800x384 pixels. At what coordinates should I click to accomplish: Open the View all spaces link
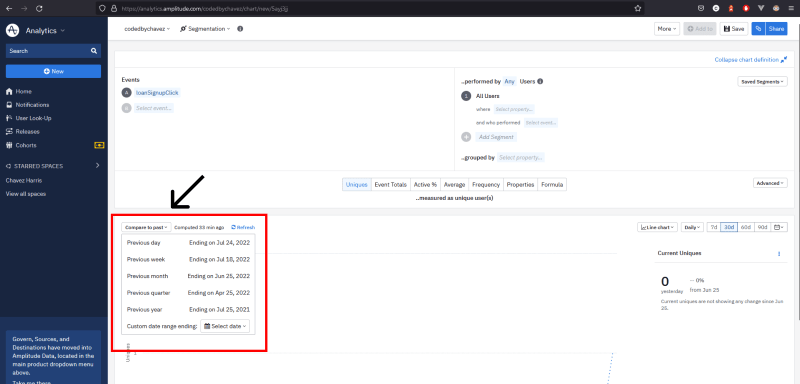[26, 194]
